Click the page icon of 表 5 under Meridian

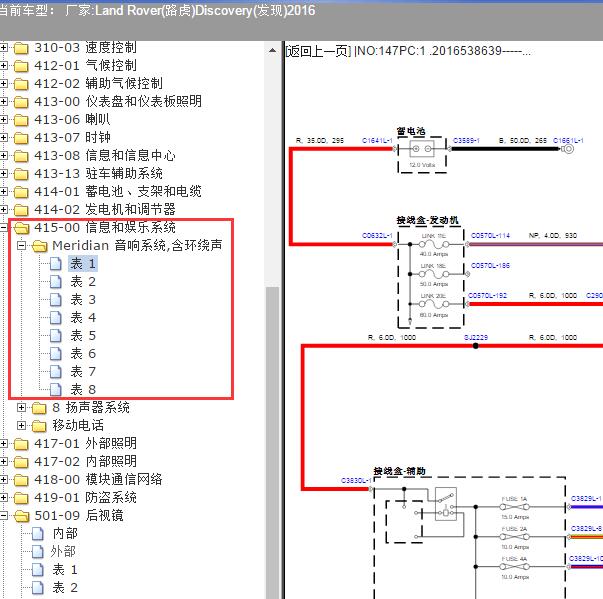[x=56, y=336]
